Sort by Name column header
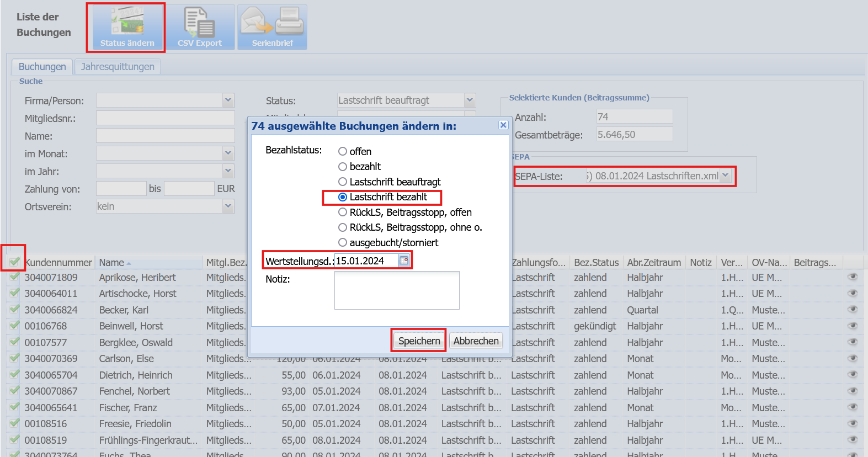 [148, 263]
